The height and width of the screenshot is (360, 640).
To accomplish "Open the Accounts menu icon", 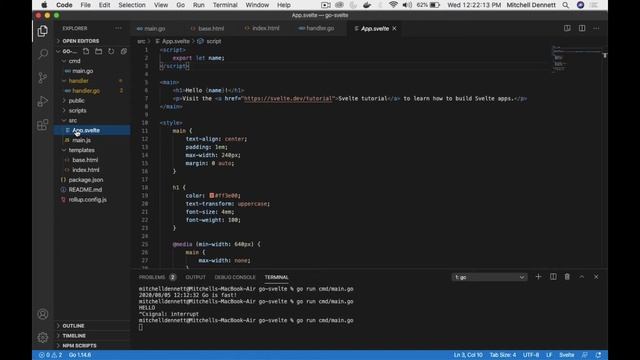I will tap(42, 314).
